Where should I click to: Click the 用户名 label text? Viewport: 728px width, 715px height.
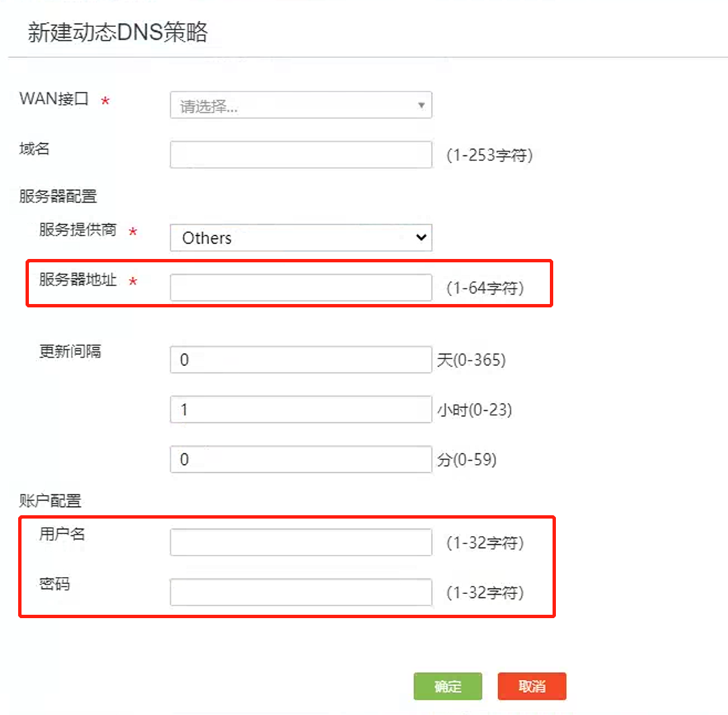[62, 534]
